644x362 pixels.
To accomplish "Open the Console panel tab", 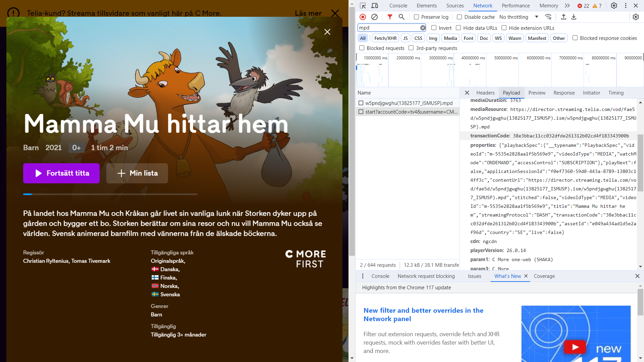I will coord(398,6).
